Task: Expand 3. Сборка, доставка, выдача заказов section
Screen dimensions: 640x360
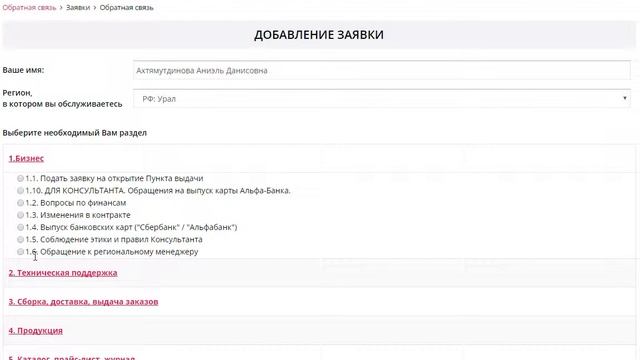Action: 83,302
